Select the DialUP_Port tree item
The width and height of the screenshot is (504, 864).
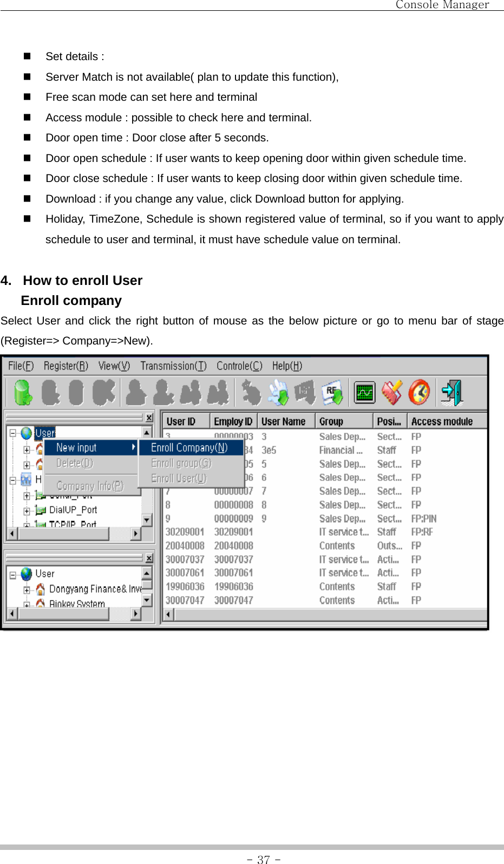[73, 510]
